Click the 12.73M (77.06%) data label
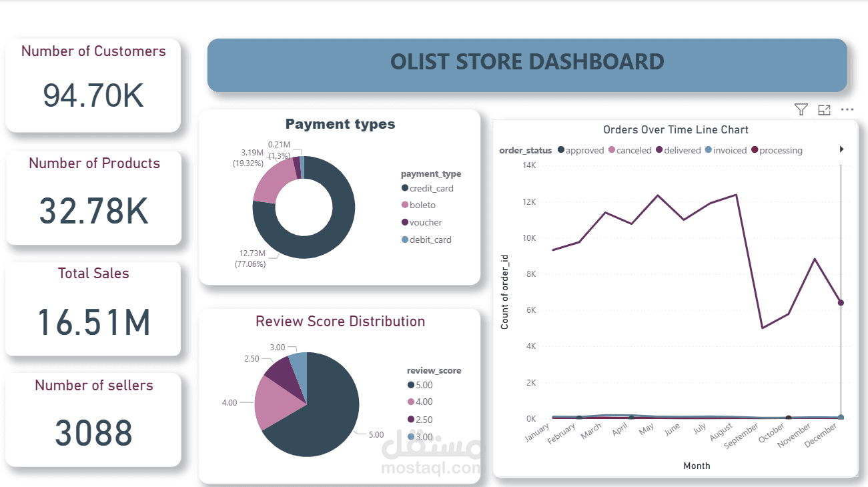This screenshot has width=868, height=487. 250,259
